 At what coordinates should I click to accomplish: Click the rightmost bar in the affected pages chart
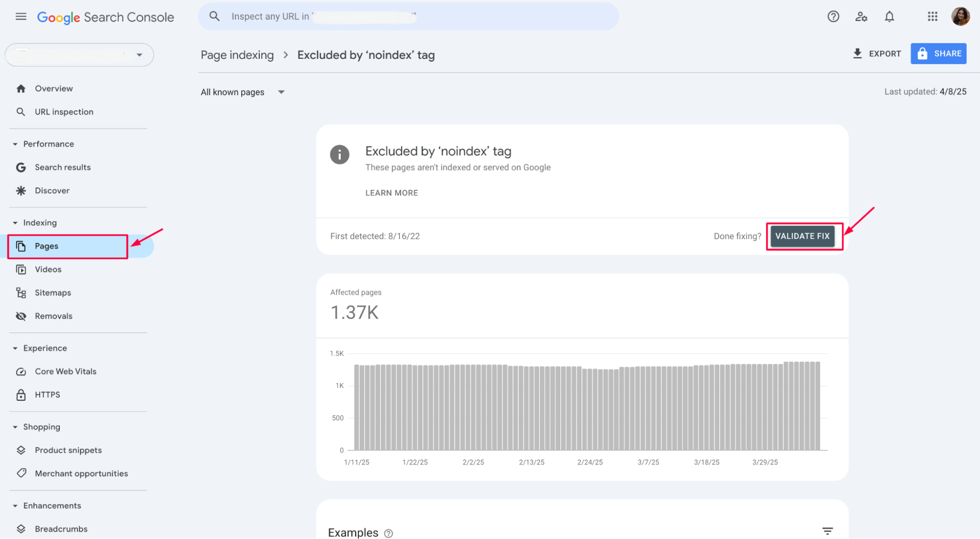coord(818,406)
